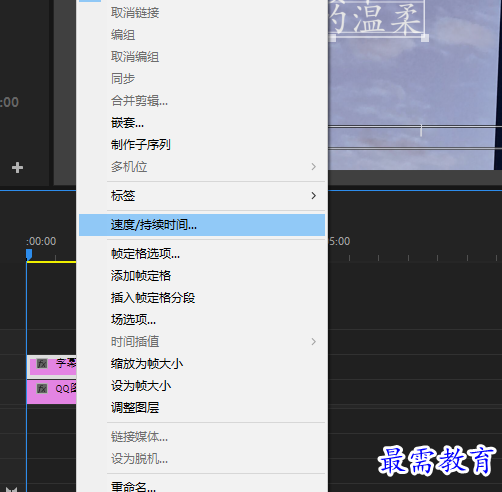502x492 pixels.
Task: Click disabled 设为脱机... entry
Action: tap(202, 459)
